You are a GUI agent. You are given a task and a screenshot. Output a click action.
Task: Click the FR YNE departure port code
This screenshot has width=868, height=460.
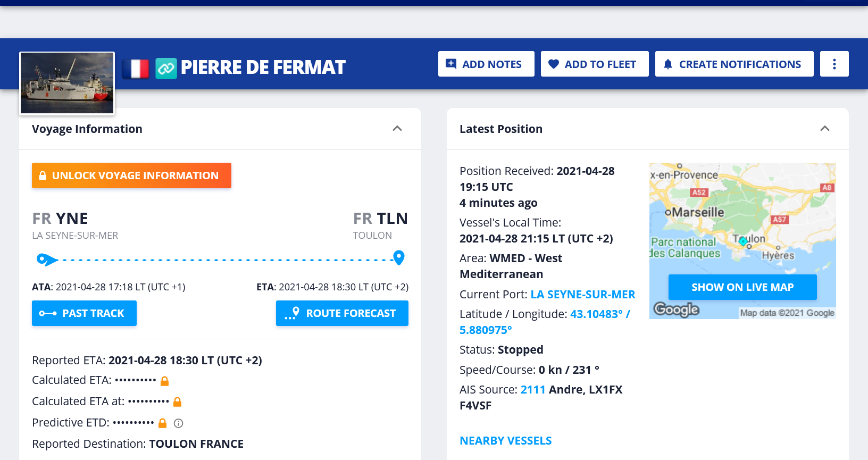click(60, 218)
